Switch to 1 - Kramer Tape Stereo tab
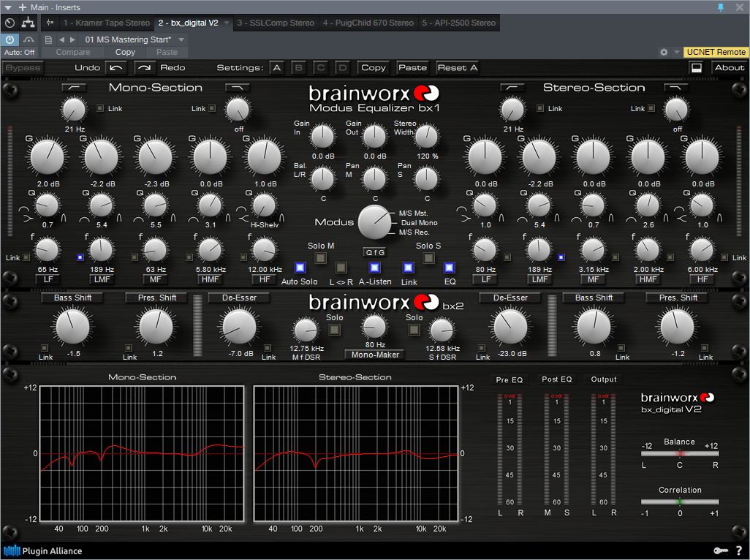Image resolution: width=750 pixels, height=560 pixels. (107, 23)
